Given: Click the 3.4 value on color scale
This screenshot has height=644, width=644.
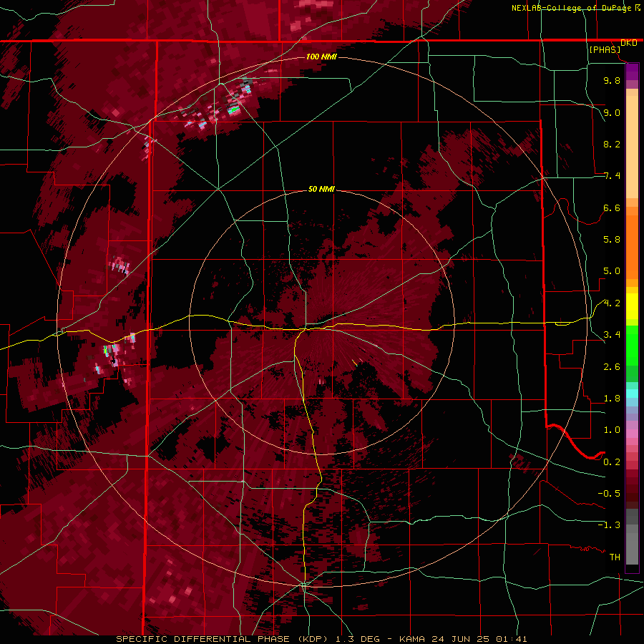Looking at the screenshot, I should pyautogui.click(x=612, y=335).
